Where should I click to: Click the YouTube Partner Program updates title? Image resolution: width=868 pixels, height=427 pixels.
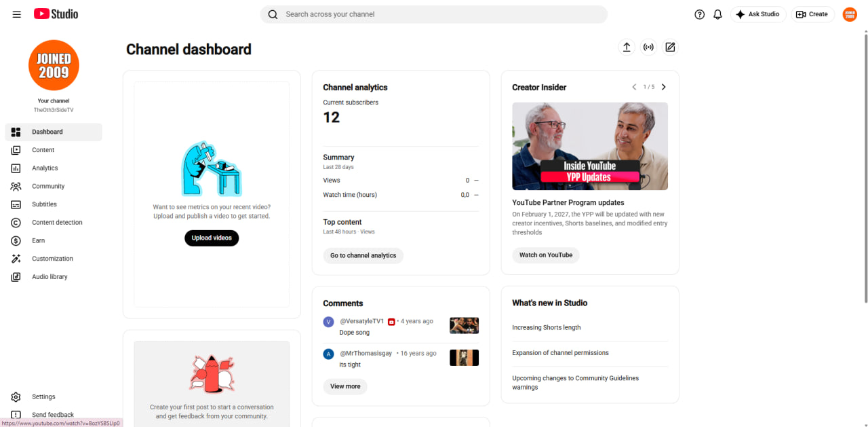(x=568, y=202)
